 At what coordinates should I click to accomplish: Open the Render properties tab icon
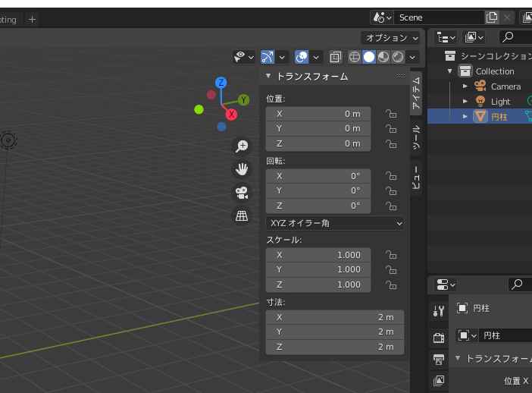tap(439, 337)
